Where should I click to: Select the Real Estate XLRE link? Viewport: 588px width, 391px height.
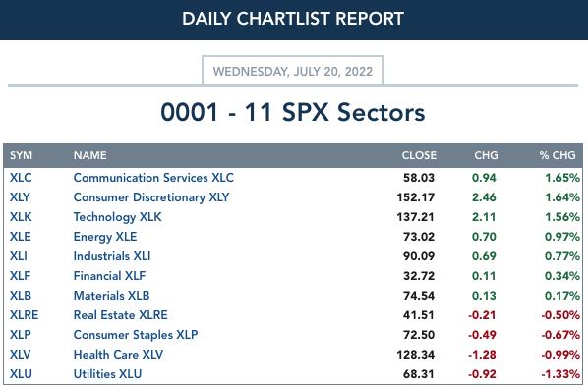pos(120,315)
